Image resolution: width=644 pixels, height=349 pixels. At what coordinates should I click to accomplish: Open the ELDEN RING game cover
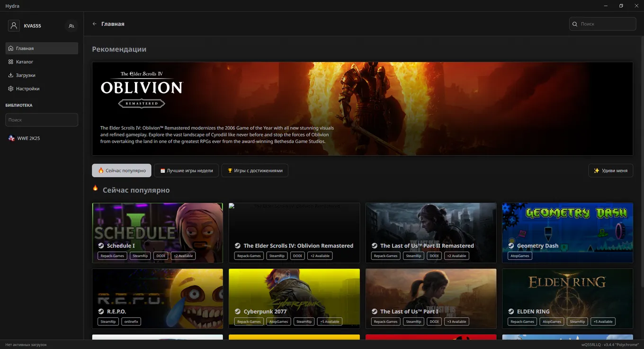(x=567, y=299)
